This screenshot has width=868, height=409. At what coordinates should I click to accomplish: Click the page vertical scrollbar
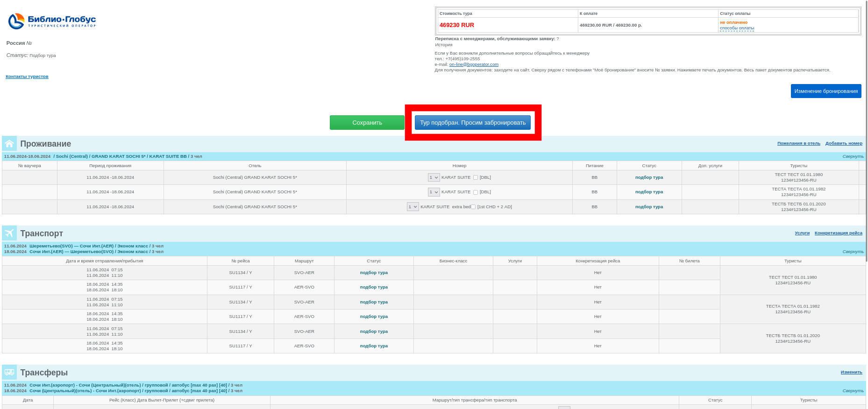tap(866, 140)
